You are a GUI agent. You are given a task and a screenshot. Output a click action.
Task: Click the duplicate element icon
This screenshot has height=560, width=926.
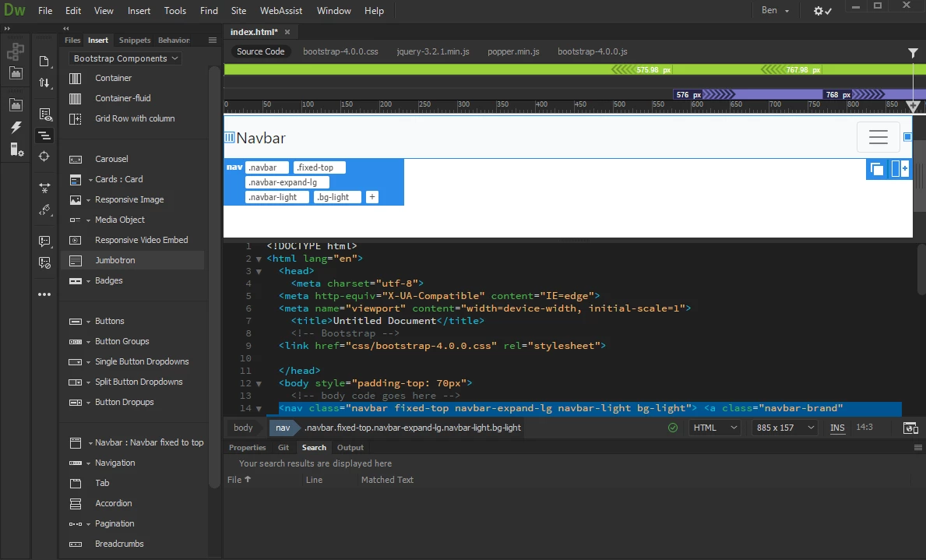877,169
